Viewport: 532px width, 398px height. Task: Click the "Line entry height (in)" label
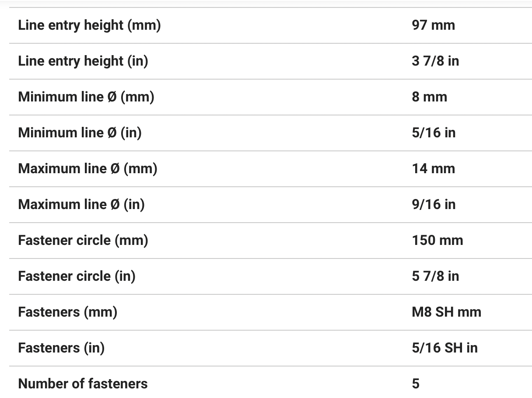coord(83,61)
